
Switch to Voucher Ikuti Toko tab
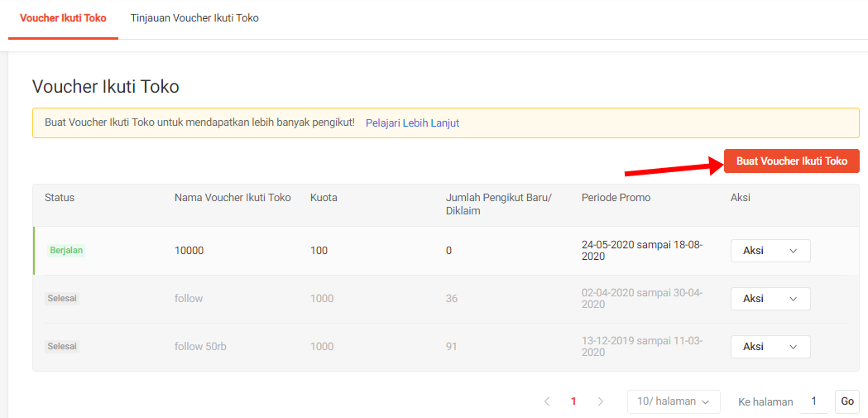click(63, 17)
